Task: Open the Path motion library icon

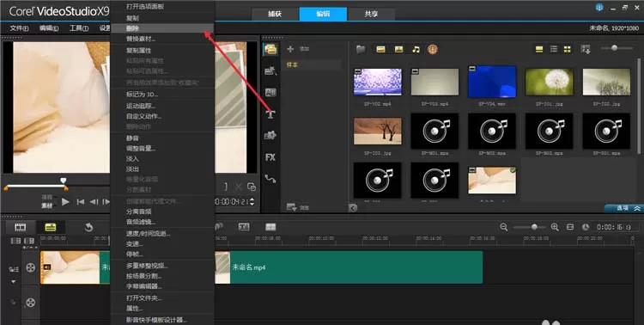Action: click(x=270, y=179)
